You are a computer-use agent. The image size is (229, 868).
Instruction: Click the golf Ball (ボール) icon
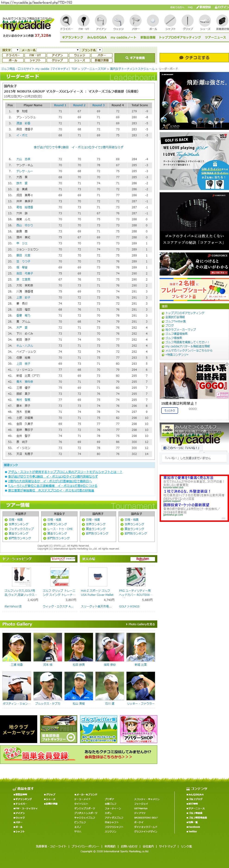click(x=153, y=21)
